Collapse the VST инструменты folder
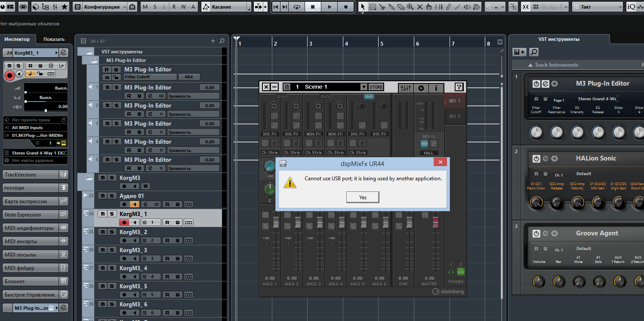Screen dimensions: 644x321 [89, 52]
